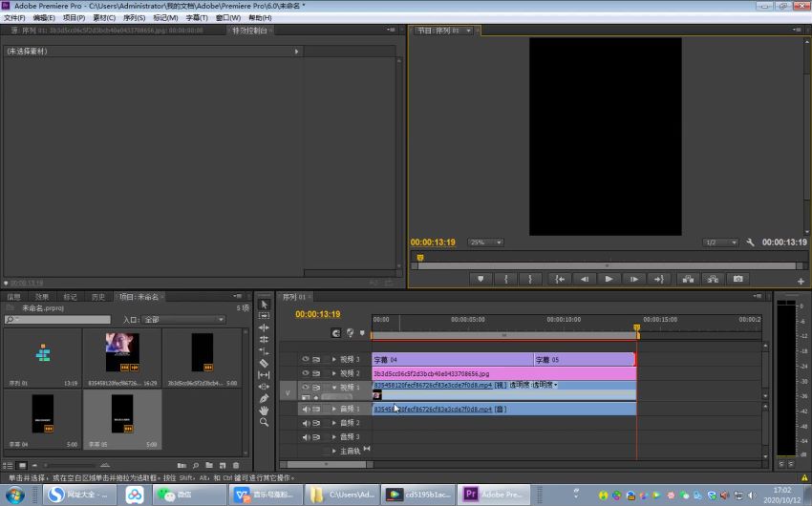Export a frame with camera icon
The width and height of the screenshot is (812, 506).
(737, 279)
